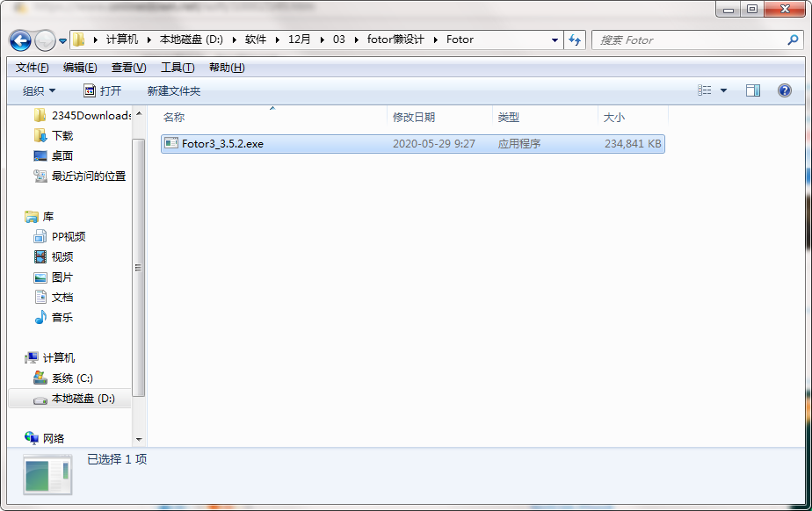
Task: Minimize the Explorer window
Action: pos(729,10)
